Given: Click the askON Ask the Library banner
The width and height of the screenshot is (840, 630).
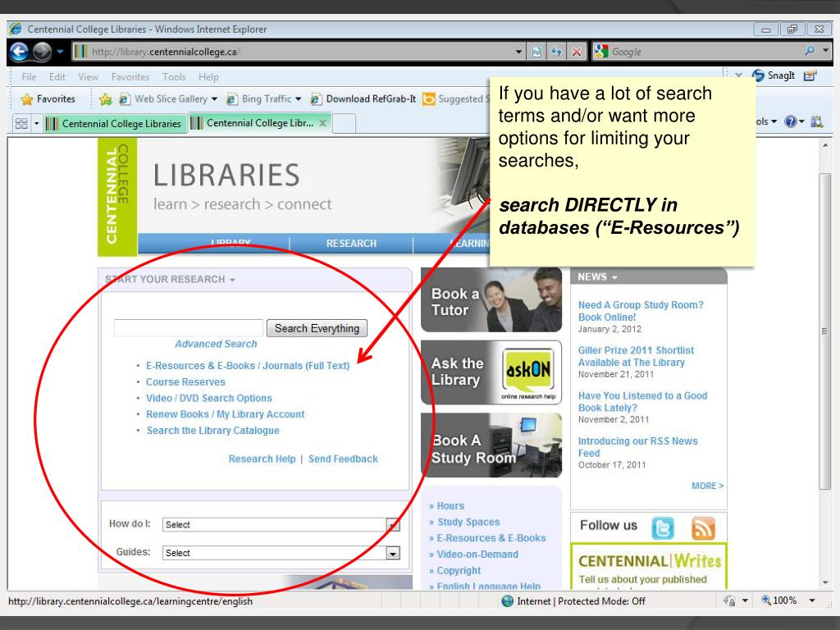Looking at the screenshot, I should 491,372.
